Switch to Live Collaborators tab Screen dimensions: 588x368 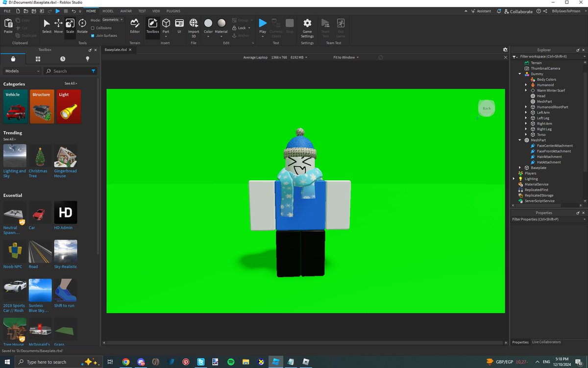point(546,342)
